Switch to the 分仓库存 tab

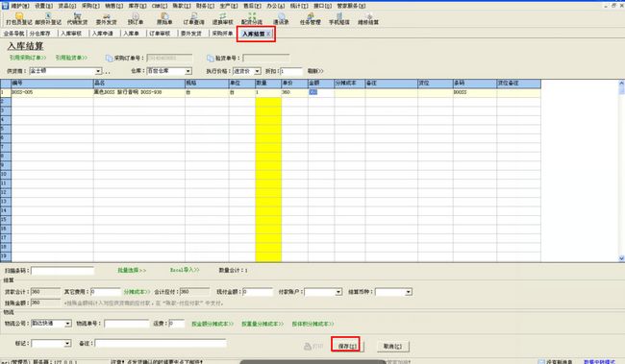(x=39, y=34)
